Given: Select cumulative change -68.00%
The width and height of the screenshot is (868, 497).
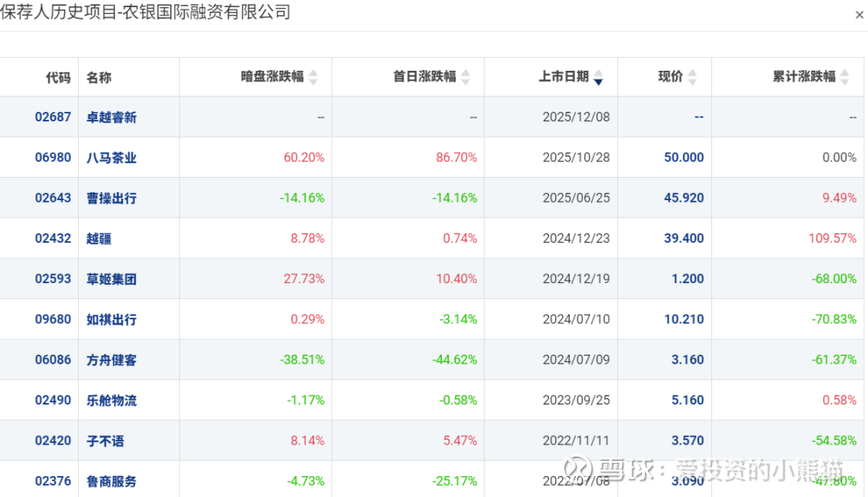Looking at the screenshot, I should point(834,279).
